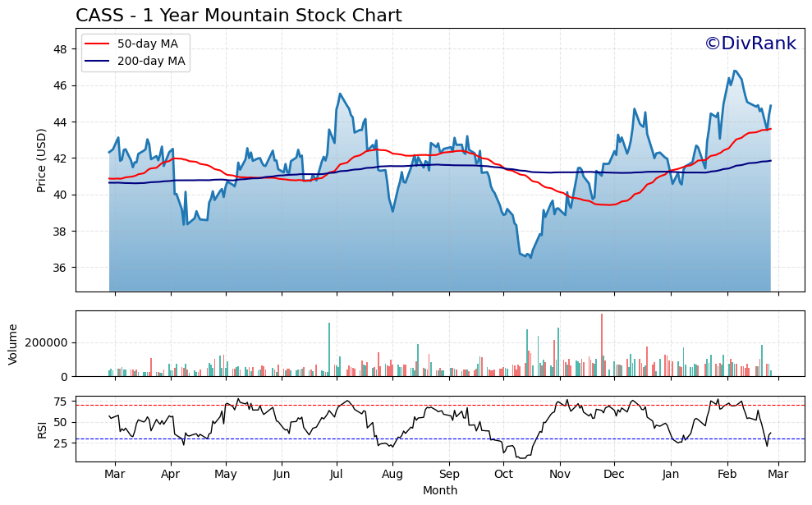Toggle the 200-day MA legend entry
812x505 pixels.
pos(149,61)
